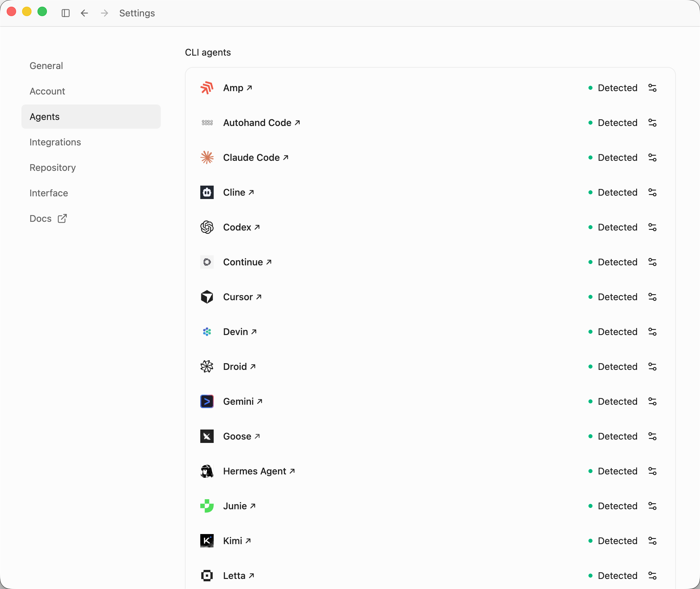Go forward with the right arrow
The height and width of the screenshot is (589, 700).
(x=104, y=13)
